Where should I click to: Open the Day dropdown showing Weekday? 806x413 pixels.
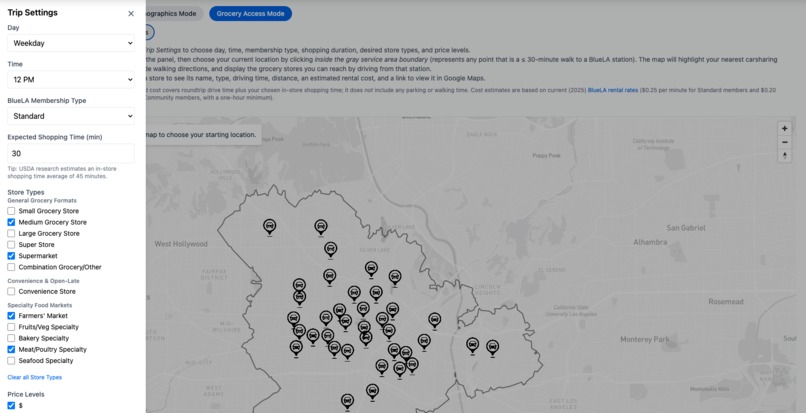click(x=71, y=43)
